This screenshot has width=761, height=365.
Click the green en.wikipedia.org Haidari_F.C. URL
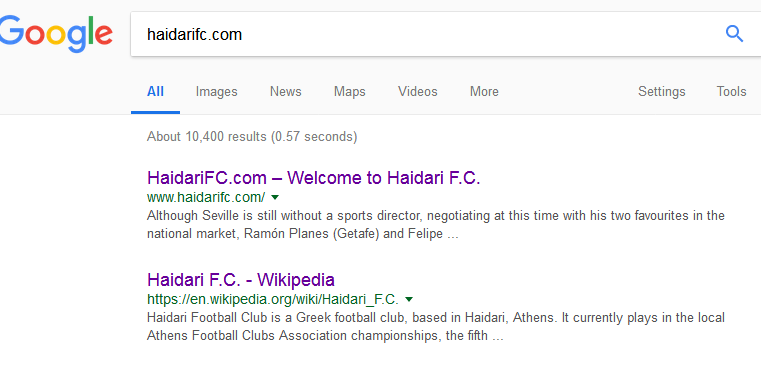click(273, 299)
